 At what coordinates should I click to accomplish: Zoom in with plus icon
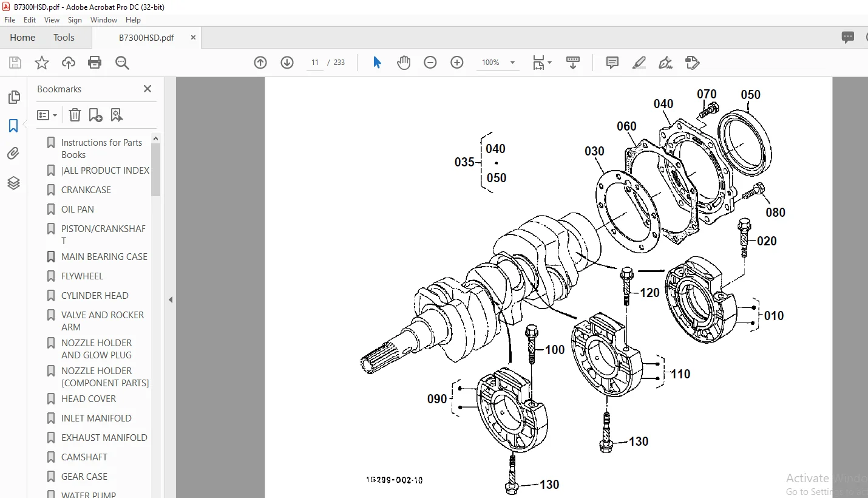(x=457, y=63)
